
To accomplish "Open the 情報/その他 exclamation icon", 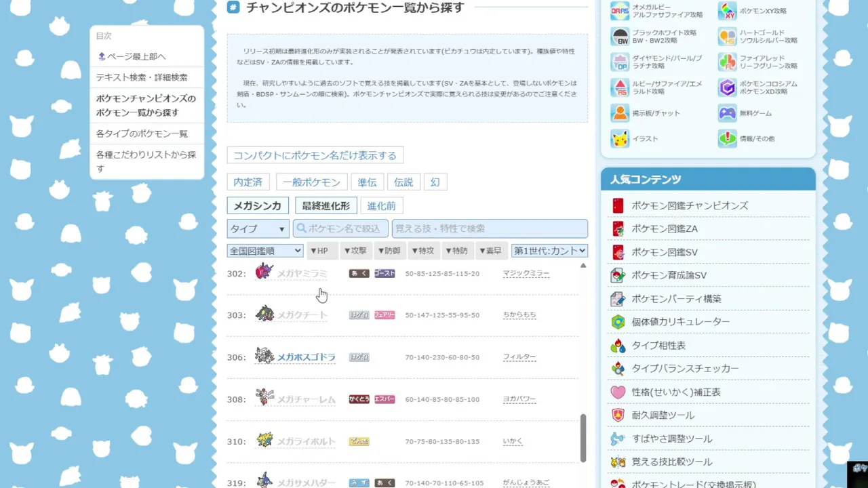I will pos(728,138).
